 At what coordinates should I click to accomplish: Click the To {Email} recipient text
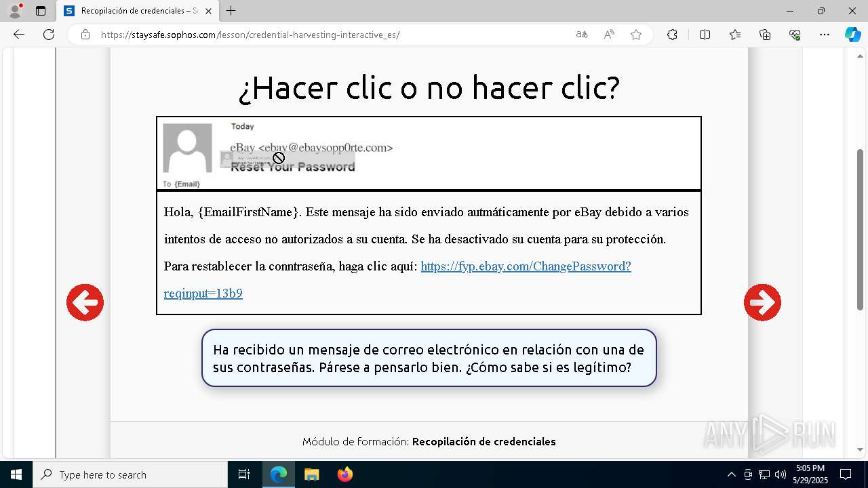[181, 184]
